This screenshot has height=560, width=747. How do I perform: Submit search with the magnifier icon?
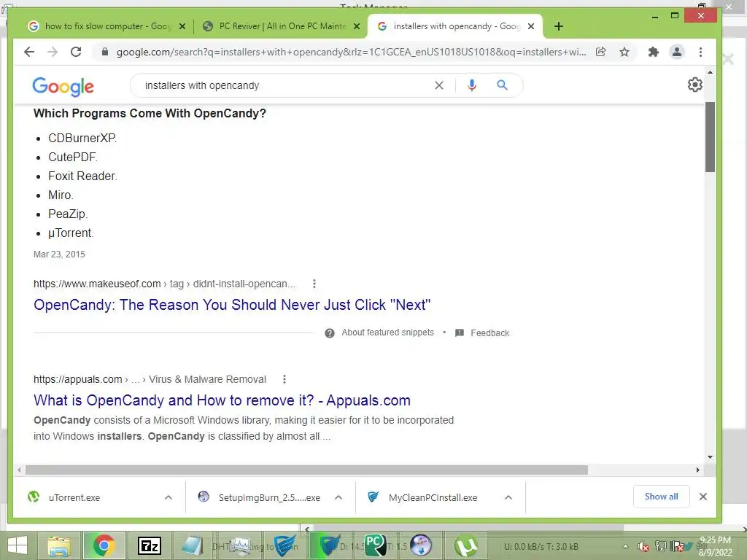(x=502, y=85)
